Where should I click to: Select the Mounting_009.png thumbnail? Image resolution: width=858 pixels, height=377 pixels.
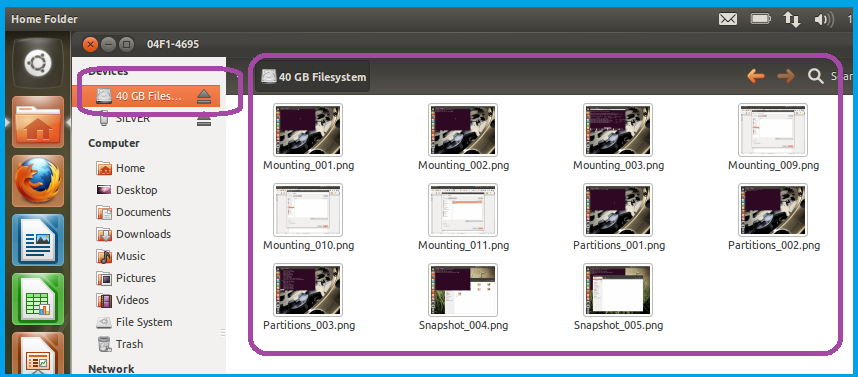773,130
